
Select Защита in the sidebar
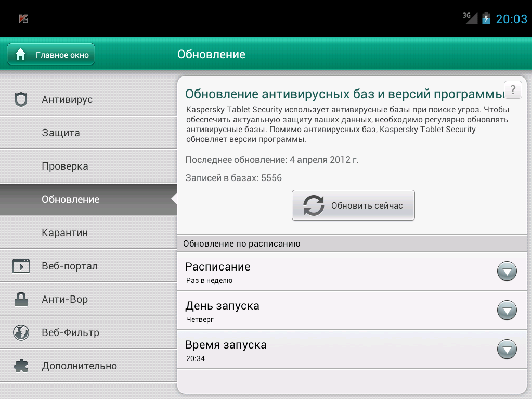pyautogui.click(x=88, y=133)
